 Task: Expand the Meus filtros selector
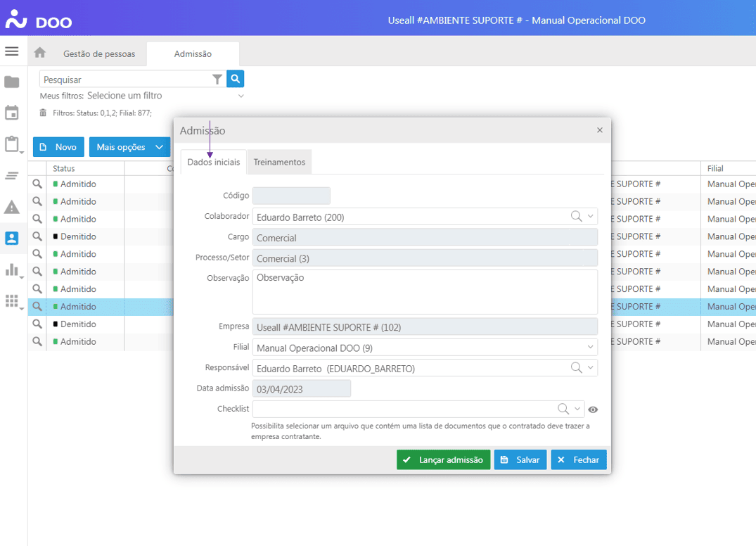[241, 96]
